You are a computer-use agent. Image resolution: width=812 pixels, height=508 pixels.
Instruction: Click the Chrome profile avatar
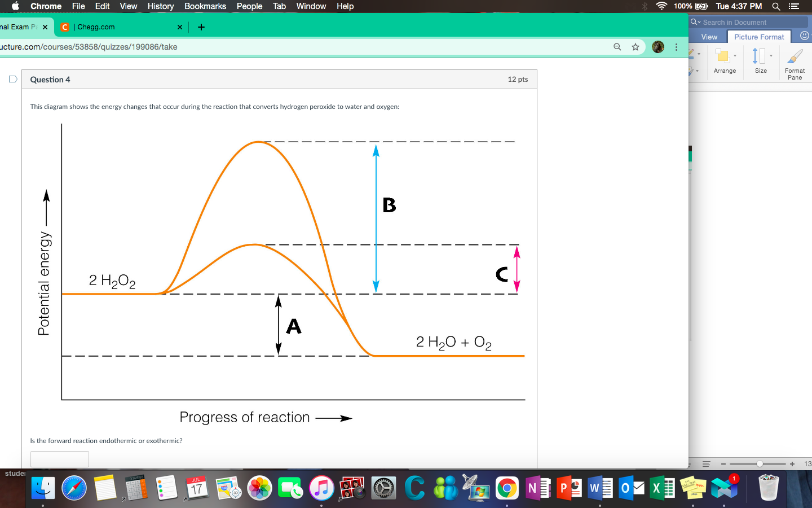click(658, 47)
